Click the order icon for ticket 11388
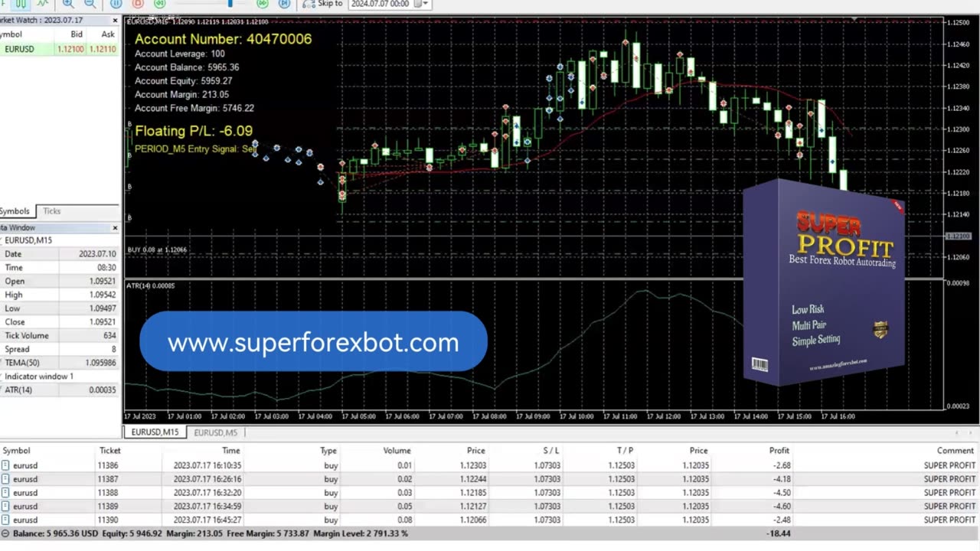Screen dimensions: 980x551 click(x=5, y=493)
